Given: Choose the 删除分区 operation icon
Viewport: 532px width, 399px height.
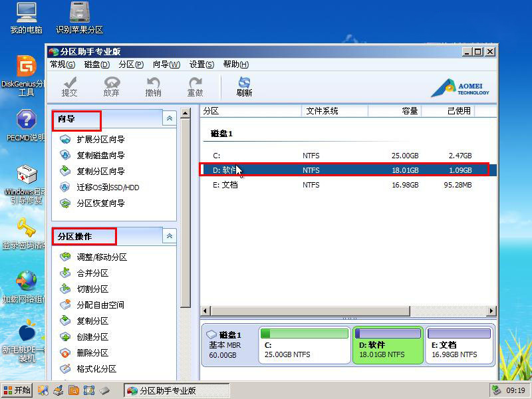Looking at the screenshot, I should 65,352.
